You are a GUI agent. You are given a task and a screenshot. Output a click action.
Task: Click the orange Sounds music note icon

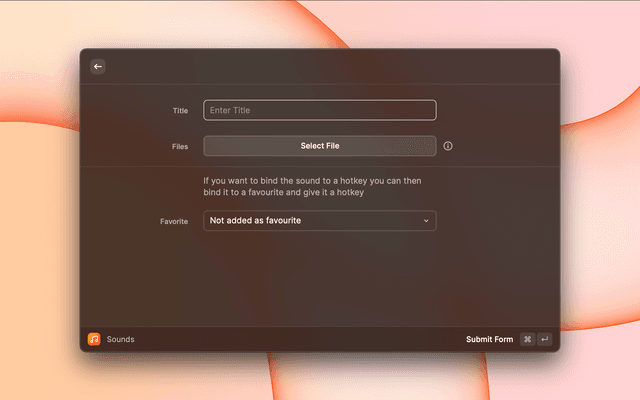[94, 339]
